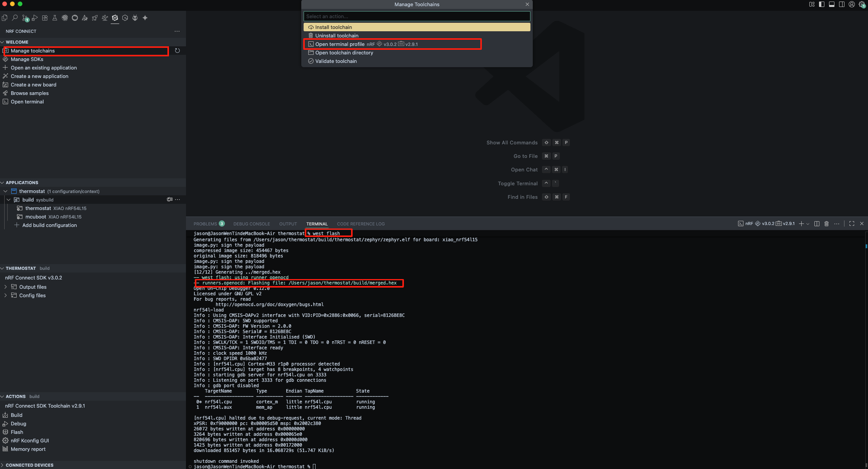Open Source Control view with badge

(x=25, y=18)
